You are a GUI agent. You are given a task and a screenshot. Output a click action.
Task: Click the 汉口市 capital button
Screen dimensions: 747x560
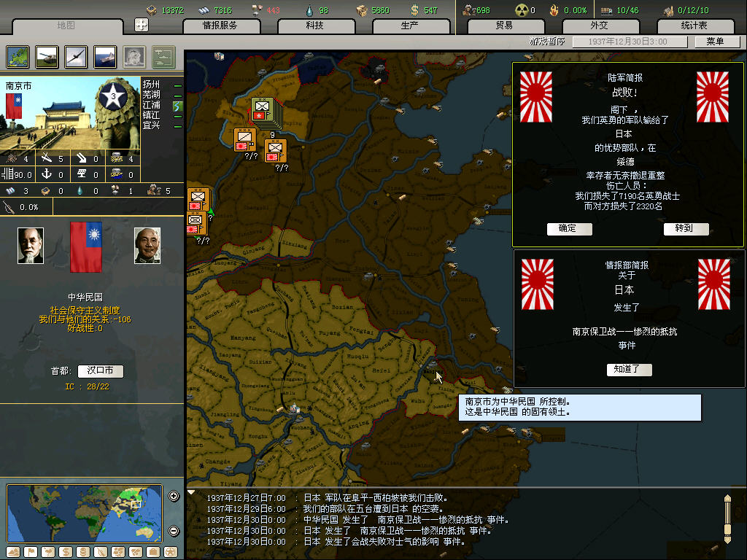101,370
